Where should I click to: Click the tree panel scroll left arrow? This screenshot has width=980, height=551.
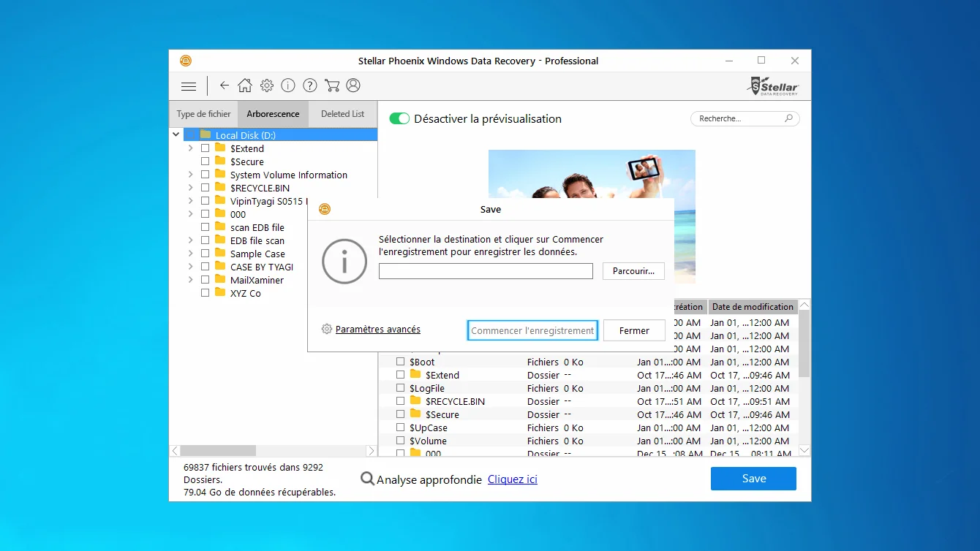(176, 451)
